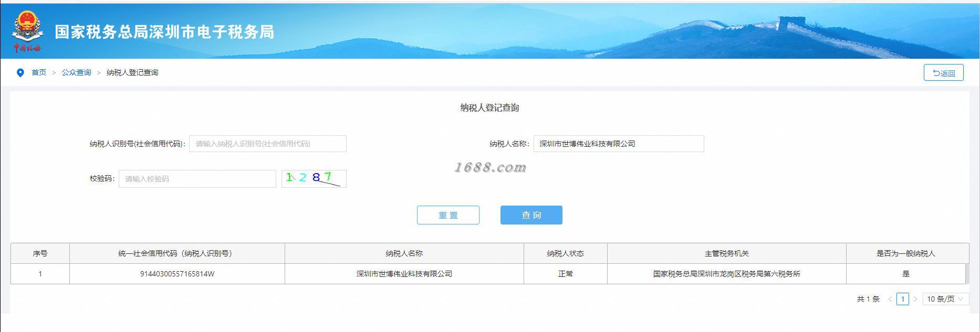Viewport: 980px width, 332px height.
Task: Click the 查询 search button
Action: coord(531,215)
